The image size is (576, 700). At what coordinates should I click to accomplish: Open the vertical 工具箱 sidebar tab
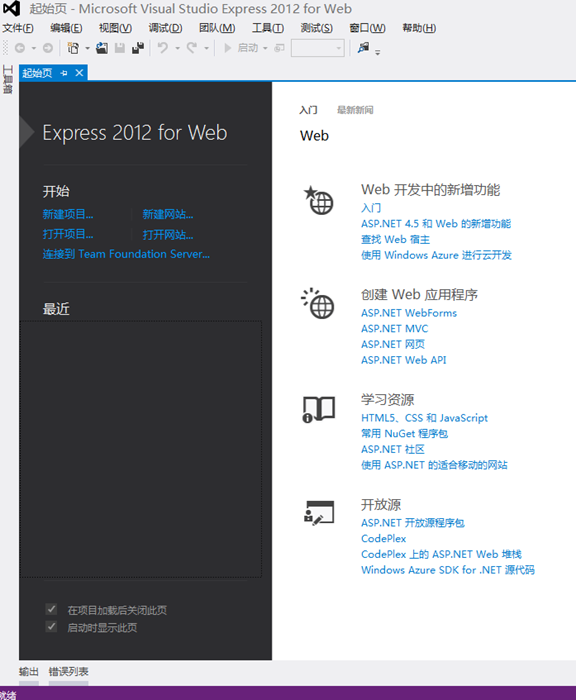pos(8,79)
